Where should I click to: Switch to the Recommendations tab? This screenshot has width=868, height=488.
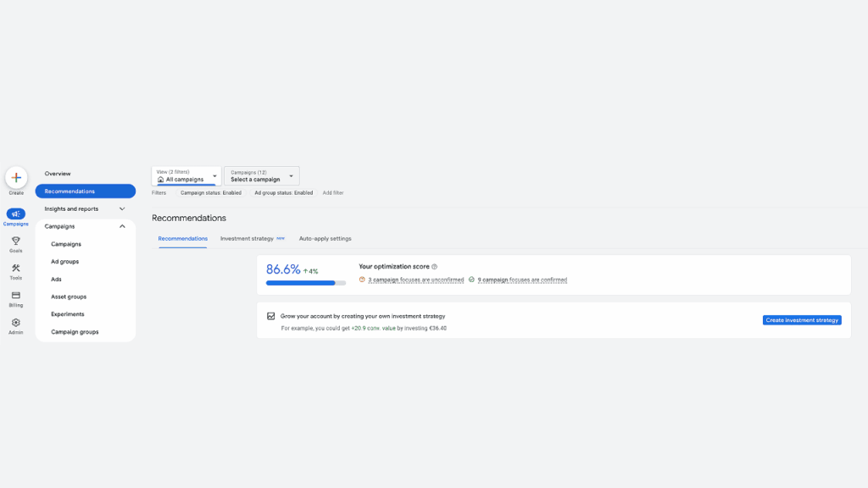[183, 238]
